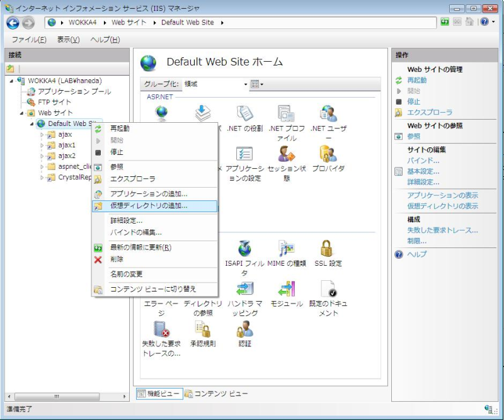Viewport: 504px width, 420px height.
Task: Click the navigate Forward arrow button
Action: (28, 23)
